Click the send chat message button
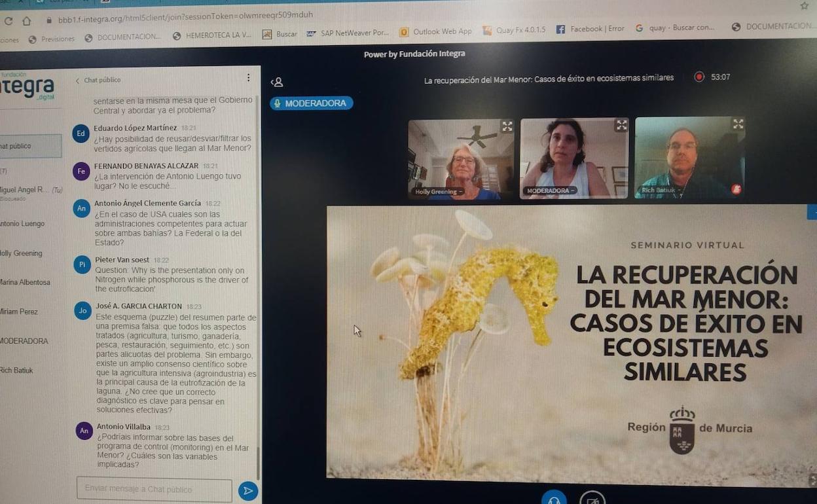 click(x=247, y=491)
